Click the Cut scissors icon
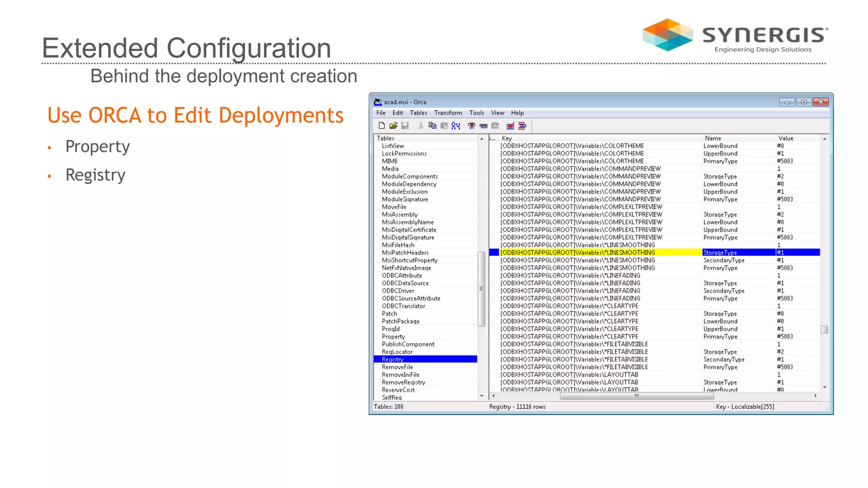The height and width of the screenshot is (488, 868). pyautogui.click(x=420, y=126)
